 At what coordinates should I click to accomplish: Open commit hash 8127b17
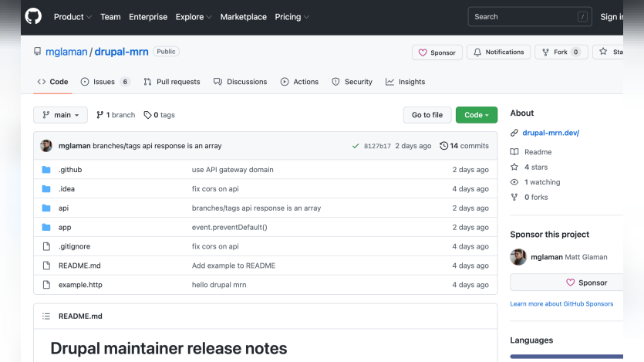377,146
